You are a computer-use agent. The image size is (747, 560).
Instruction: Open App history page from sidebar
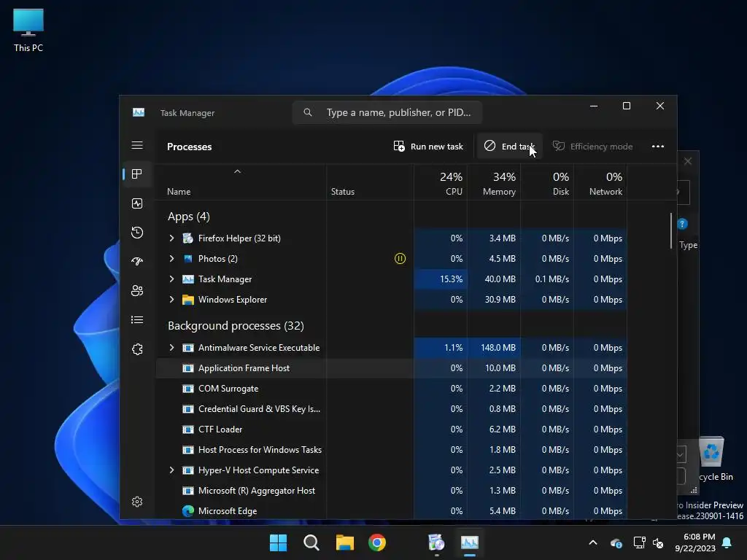point(137,233)
